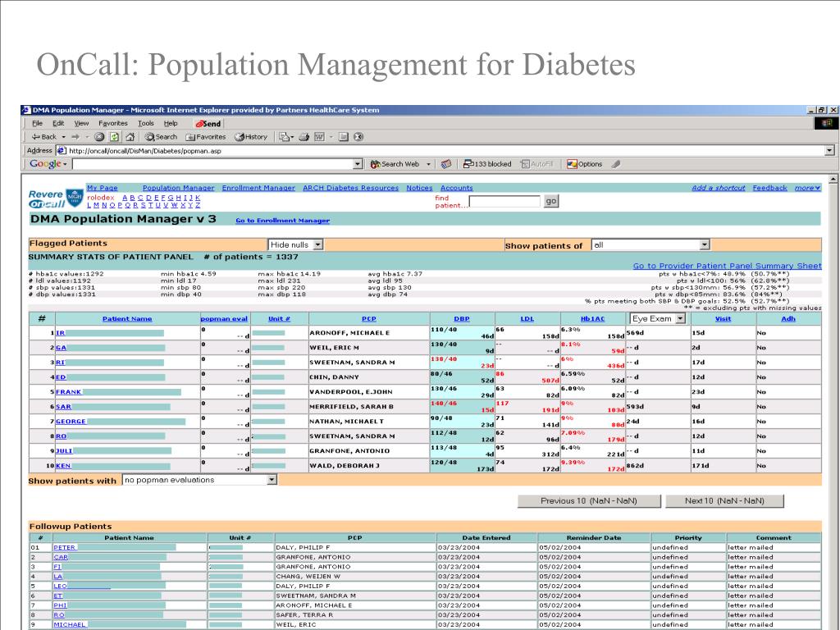Click the Edit with Word icon
Viewport: 840px width, 630px height.
click(x=320, y=137)
